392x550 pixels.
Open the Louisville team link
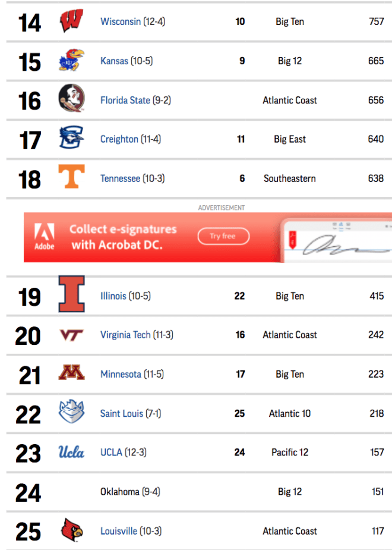click(x=119, y=531)
